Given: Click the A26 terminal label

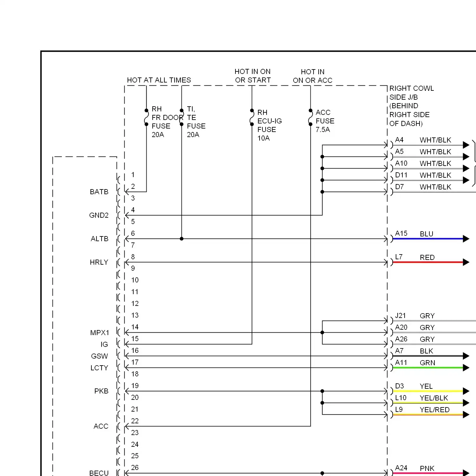Looking at the screenshot, I should (x=401, y=339).
